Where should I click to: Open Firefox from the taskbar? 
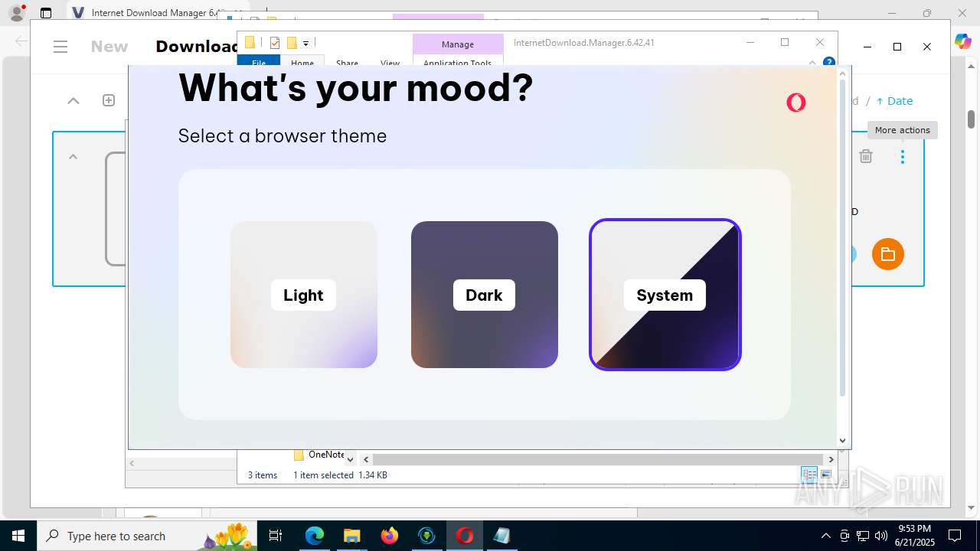click(389, 536)
